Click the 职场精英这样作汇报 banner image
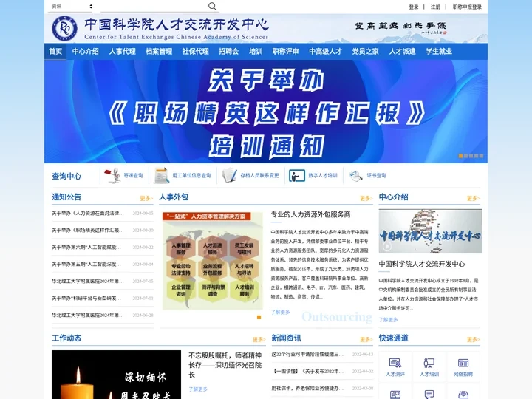The image size is (532, 399). click(x=266, y=112)
